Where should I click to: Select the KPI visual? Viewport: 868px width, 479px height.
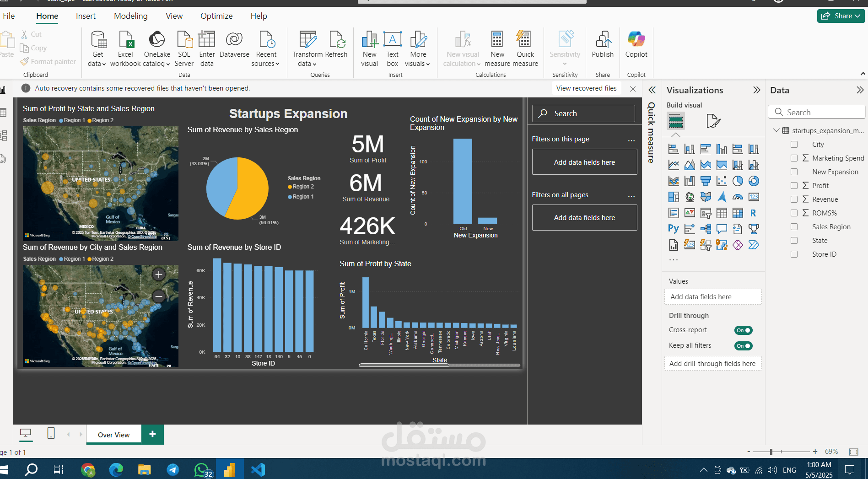click(x=690, y=213)
